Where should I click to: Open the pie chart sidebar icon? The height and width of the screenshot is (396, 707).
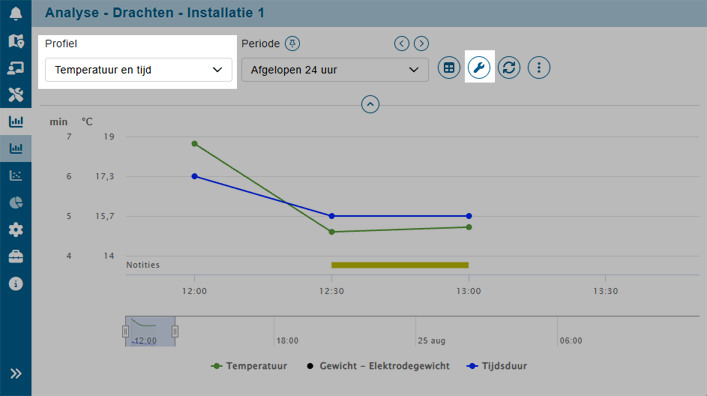coord(16,203)
